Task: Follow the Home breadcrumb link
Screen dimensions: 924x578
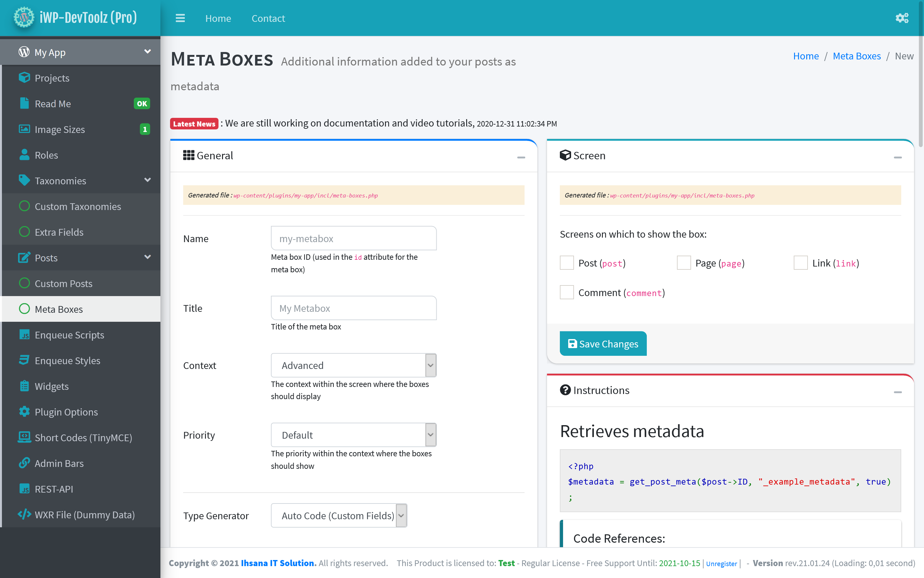Action: [806, 56]
